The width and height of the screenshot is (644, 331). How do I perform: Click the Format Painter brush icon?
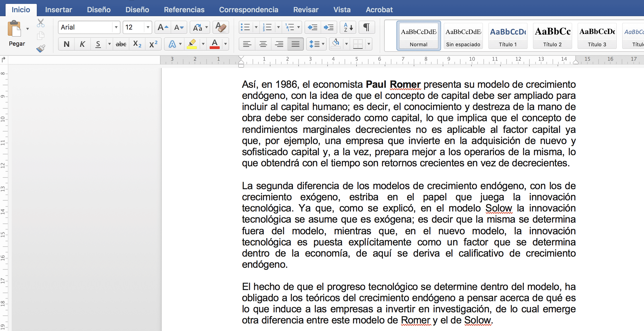click(x=41, y=49)
